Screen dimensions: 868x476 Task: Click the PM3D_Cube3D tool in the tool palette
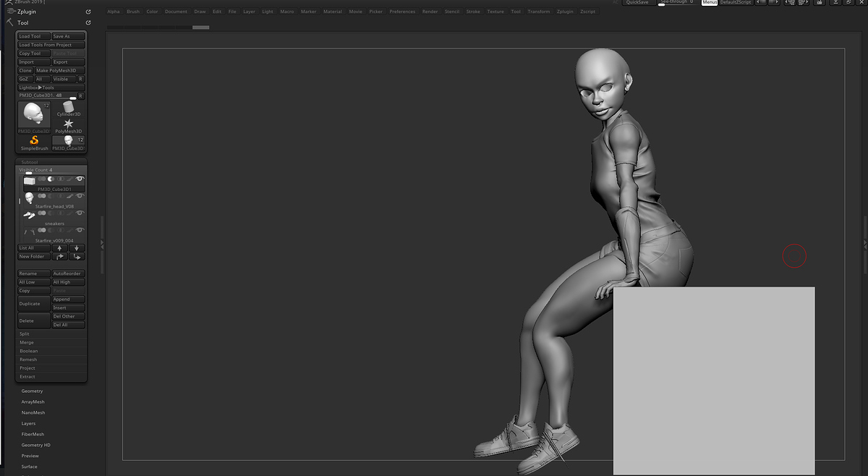[68, 140]
